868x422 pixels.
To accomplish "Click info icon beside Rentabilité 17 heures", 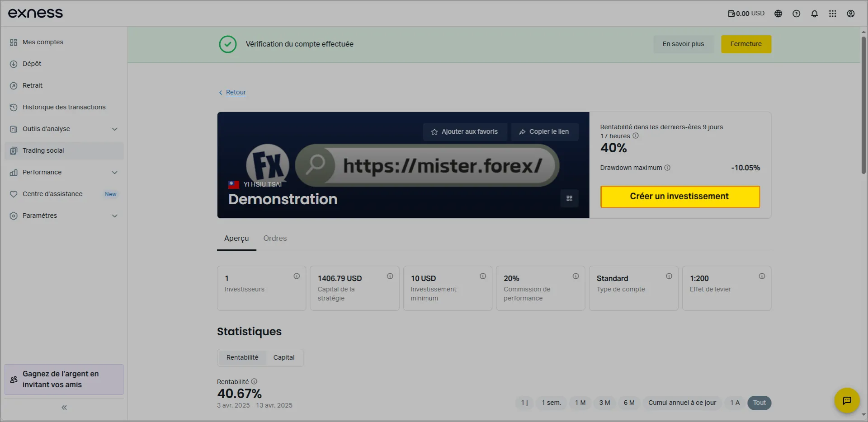I will (x=636, y=136).
